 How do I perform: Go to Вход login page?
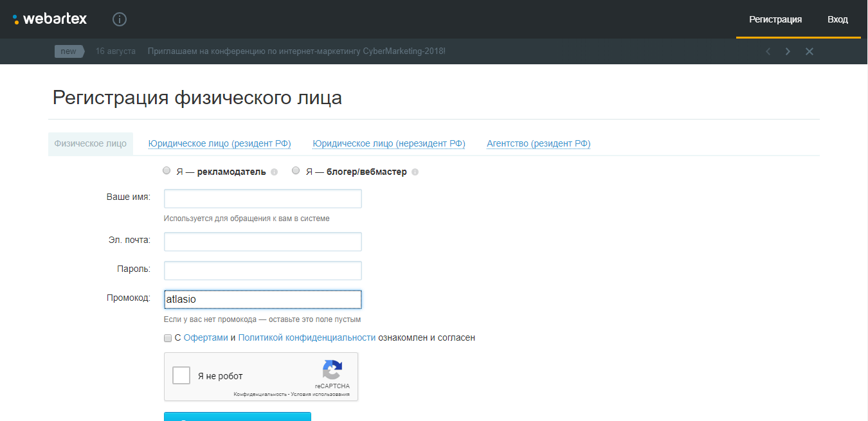coord(837,19)
